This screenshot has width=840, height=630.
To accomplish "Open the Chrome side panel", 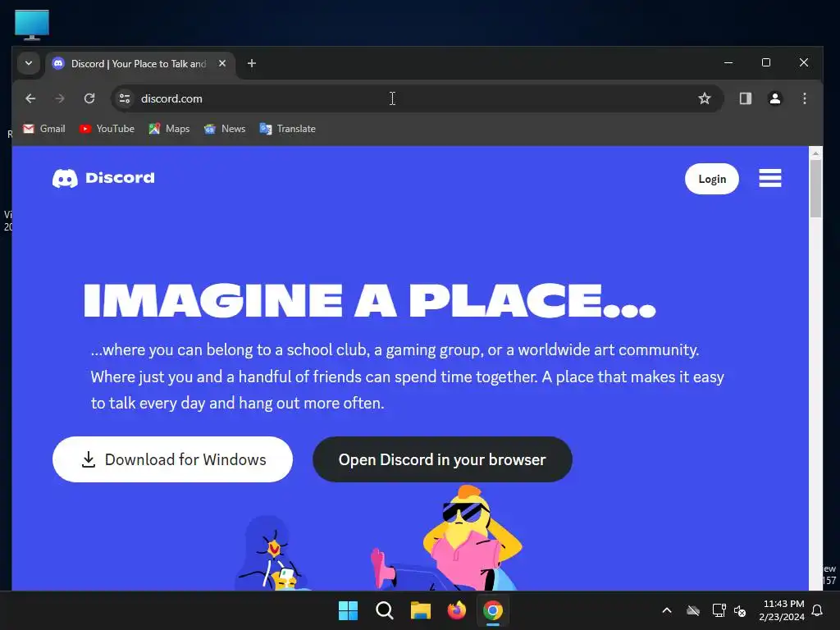I will click(745, 98).
